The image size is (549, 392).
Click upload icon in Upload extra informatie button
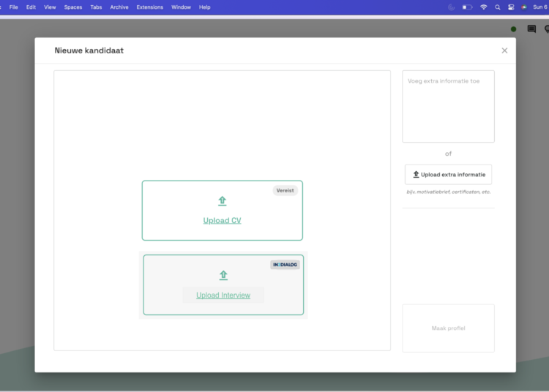coord(416,175)
